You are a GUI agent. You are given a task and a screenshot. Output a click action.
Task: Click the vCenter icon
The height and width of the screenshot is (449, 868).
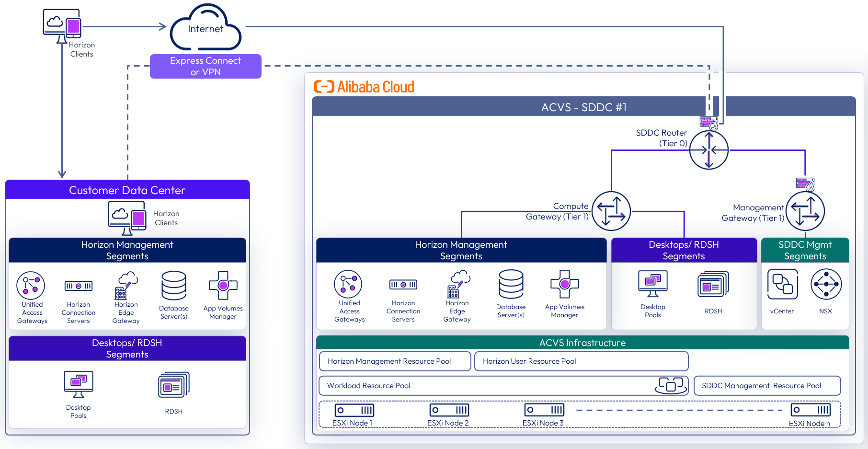coord(782,284)
